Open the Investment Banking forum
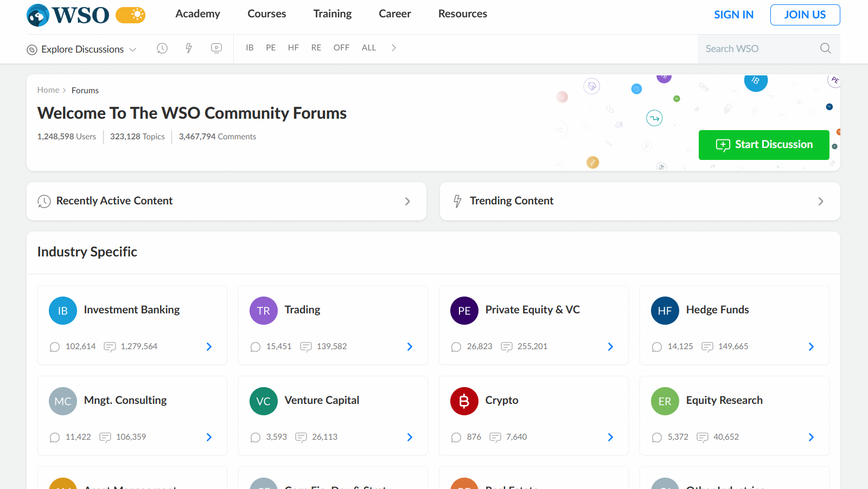This screenshot has width=868, height=489. [x=132, y=310]
